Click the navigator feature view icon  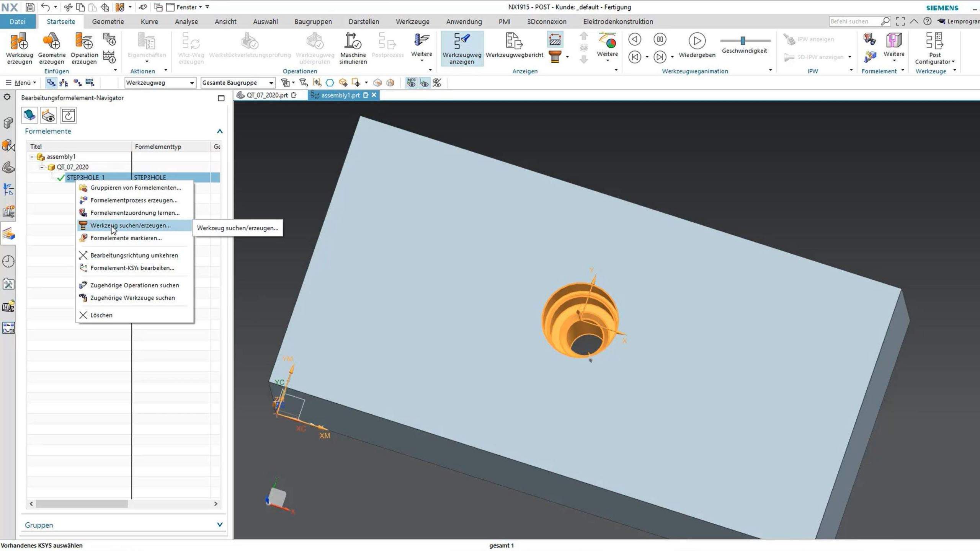[29, 115]
